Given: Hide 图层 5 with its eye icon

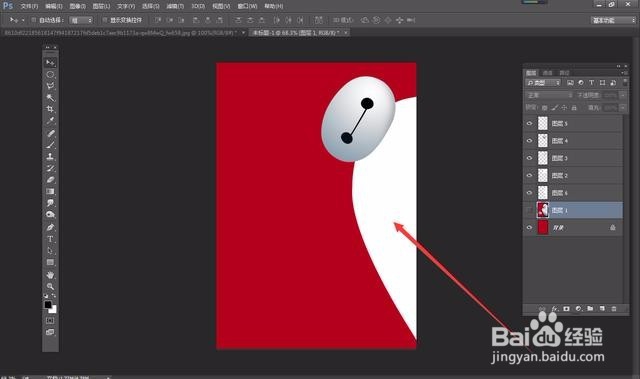Looking at the screenshot, I should (x=529, y=124).
